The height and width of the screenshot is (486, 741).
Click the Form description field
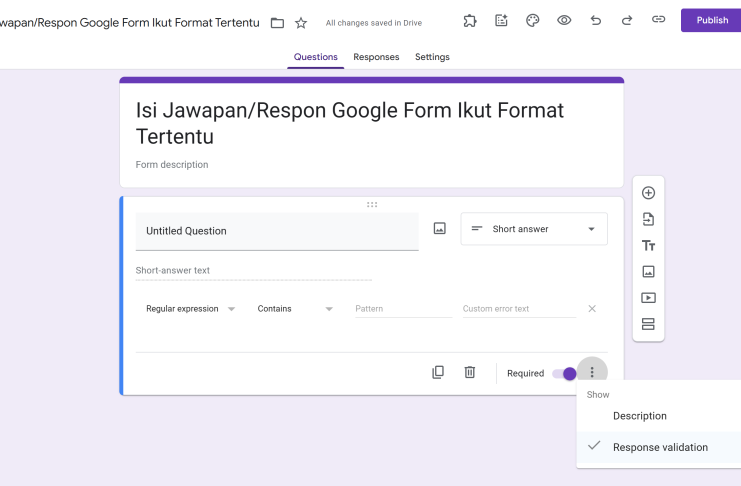pos(172,165)
